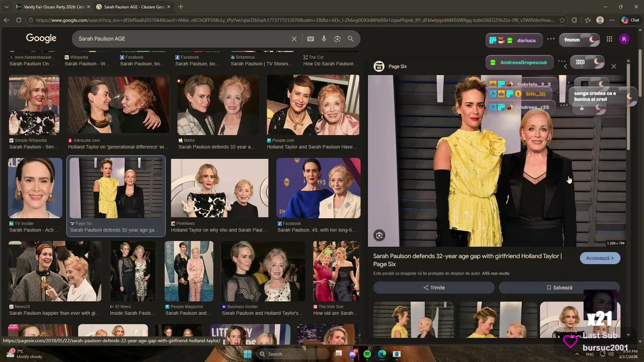This screenshot has height=362, width=644.
Task: Open Task View on the taskbar
Action: pos(338,354)
